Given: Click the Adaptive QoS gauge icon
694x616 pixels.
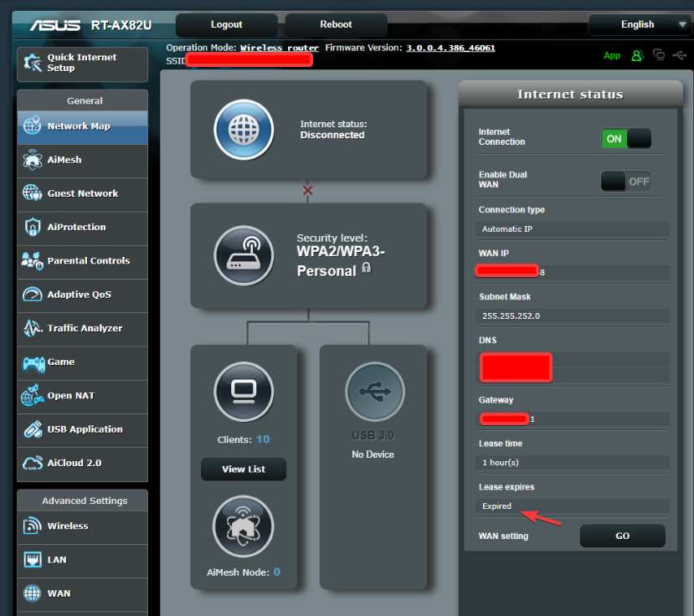Looking at the screenshot, I should [x=33, y=295].
